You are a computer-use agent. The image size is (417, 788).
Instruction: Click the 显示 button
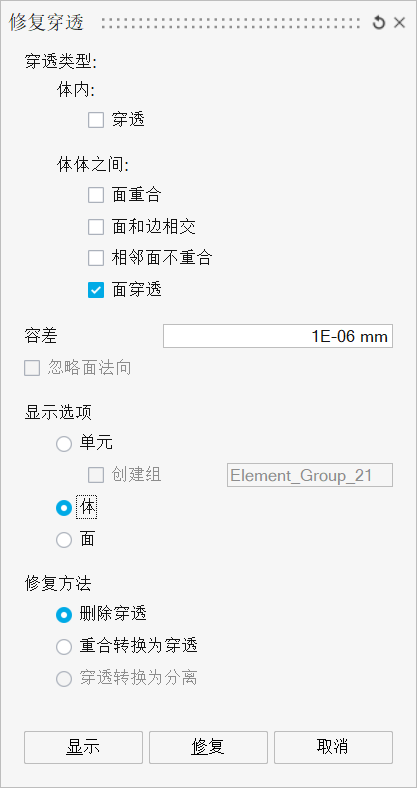point(83,747)
